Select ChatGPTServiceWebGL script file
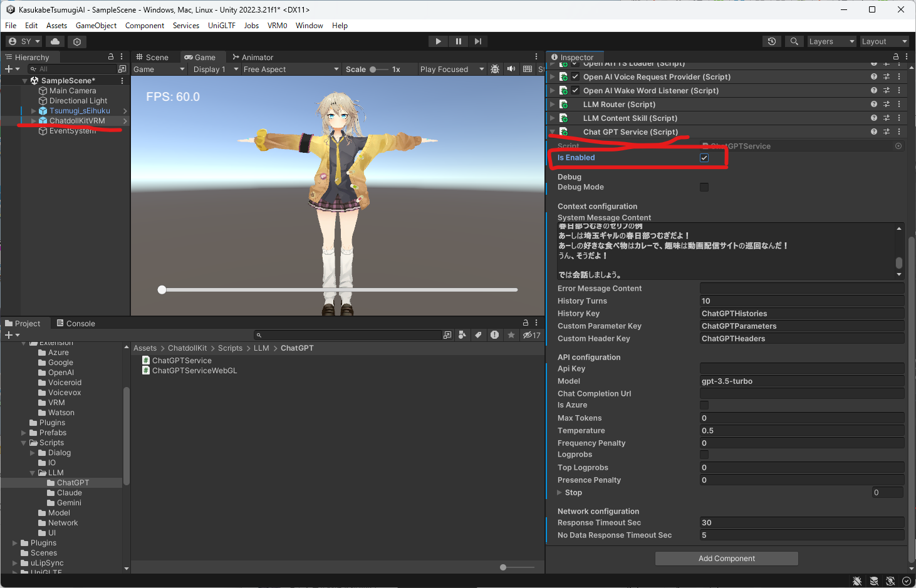 [x=190, y=371]
